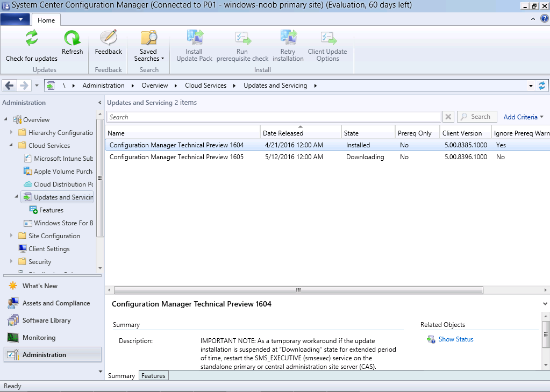
Task: Click Install Update Pack ribbon icon
Action: coord(194,38)
